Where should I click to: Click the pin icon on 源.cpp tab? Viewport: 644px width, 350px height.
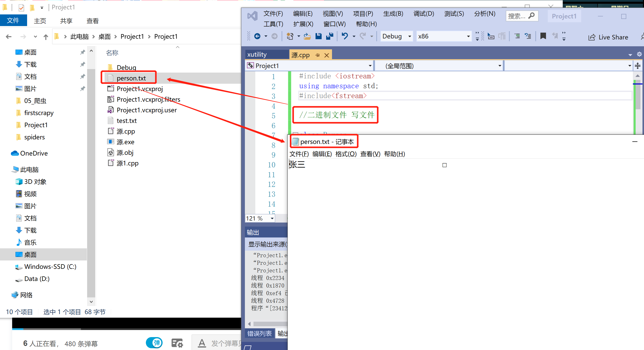[x=318, y=55]
